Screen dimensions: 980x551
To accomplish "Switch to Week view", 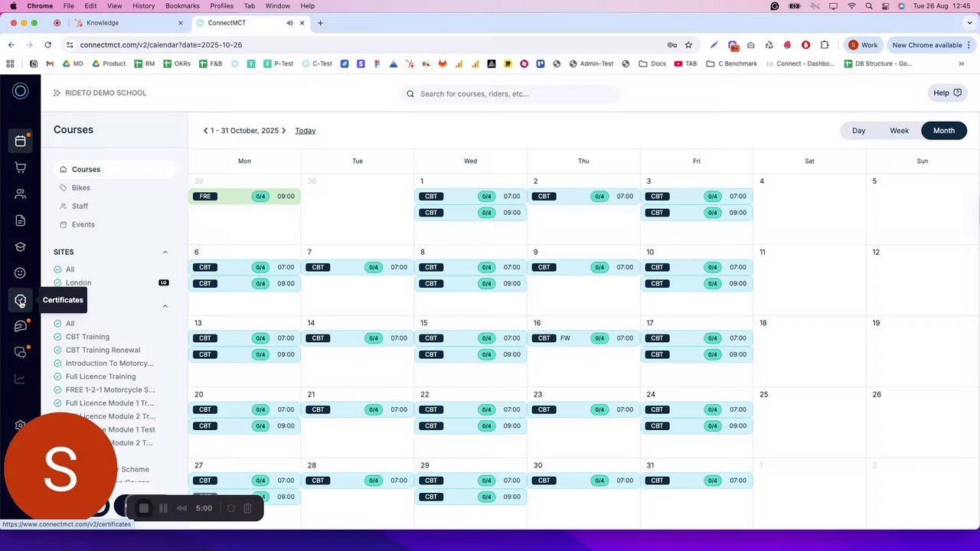I will click(899, 131).
